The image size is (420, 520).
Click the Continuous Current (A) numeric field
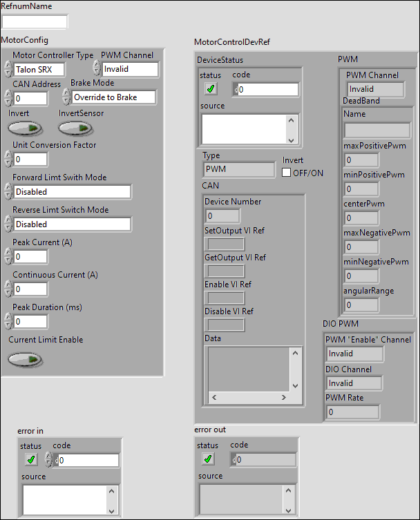[x=30, y=289]
